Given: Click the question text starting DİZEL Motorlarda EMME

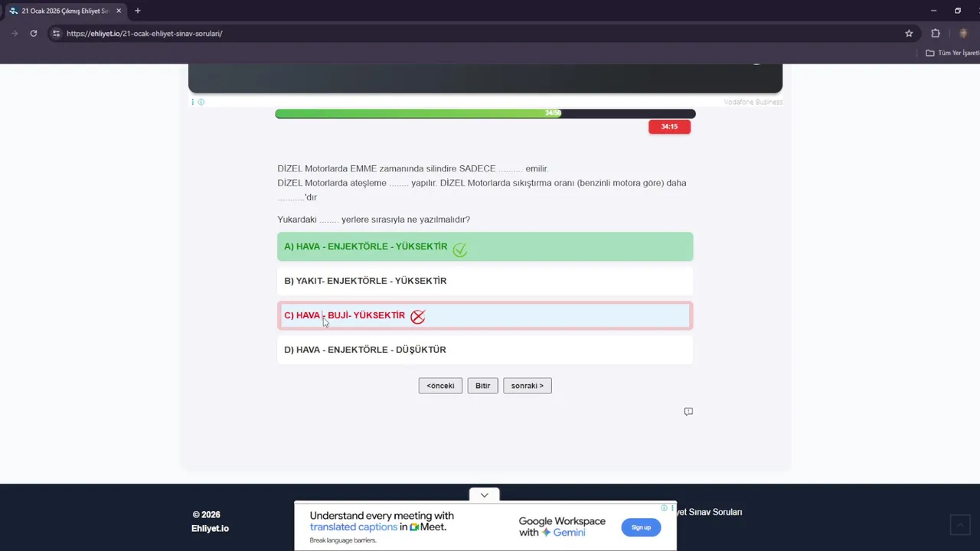Looking at the screenshot, I should tap(413, 168).
